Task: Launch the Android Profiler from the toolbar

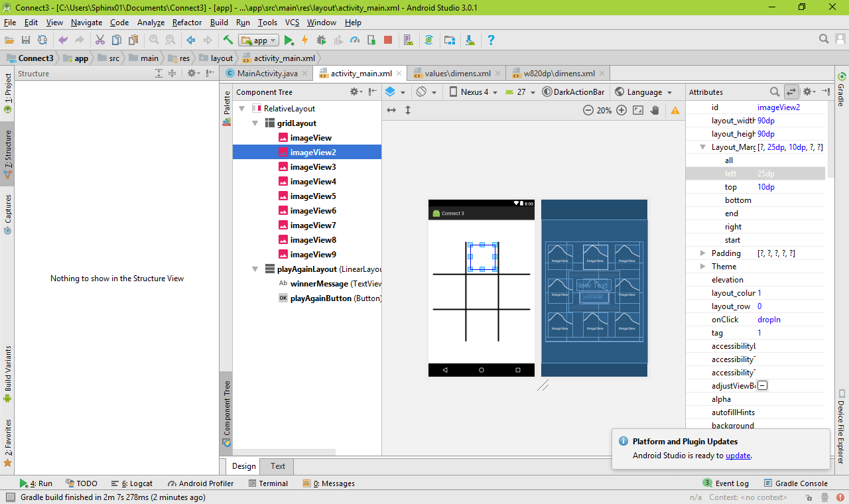Action: point(354,40)
